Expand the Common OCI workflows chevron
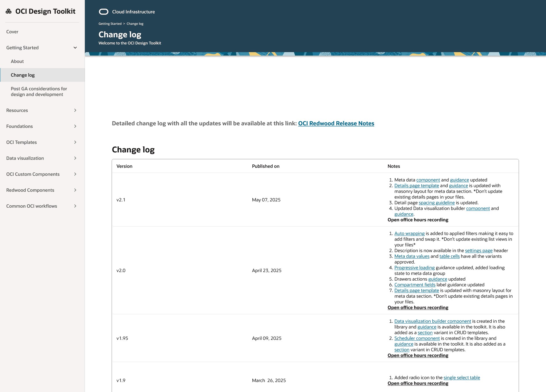The width and height of the screenshot is (546, 392). tap(75, 206)
